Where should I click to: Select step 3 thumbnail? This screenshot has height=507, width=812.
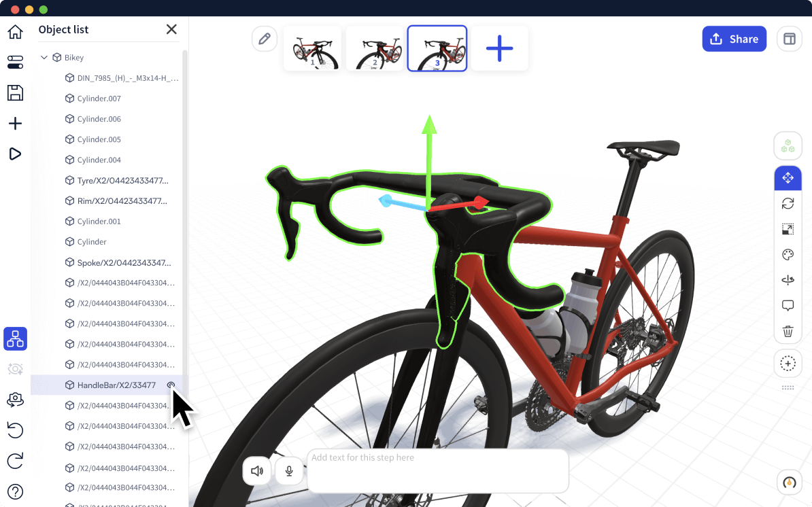[x=437, y=49]
